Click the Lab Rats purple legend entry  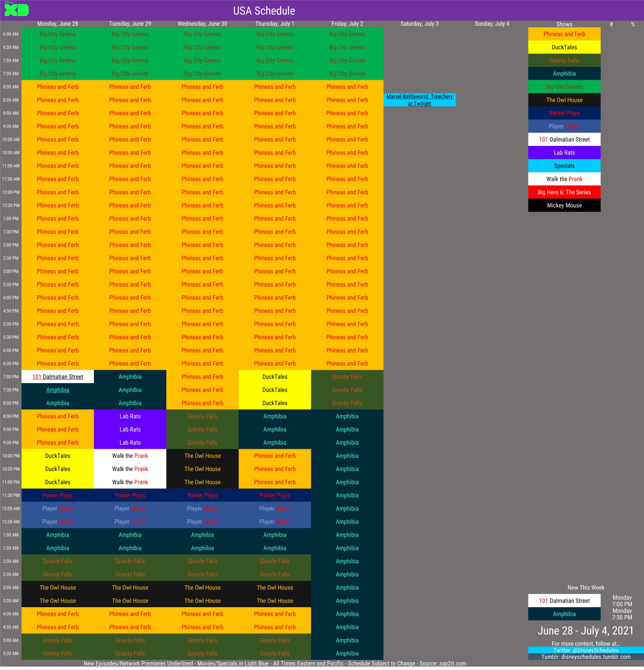(564, 152)
